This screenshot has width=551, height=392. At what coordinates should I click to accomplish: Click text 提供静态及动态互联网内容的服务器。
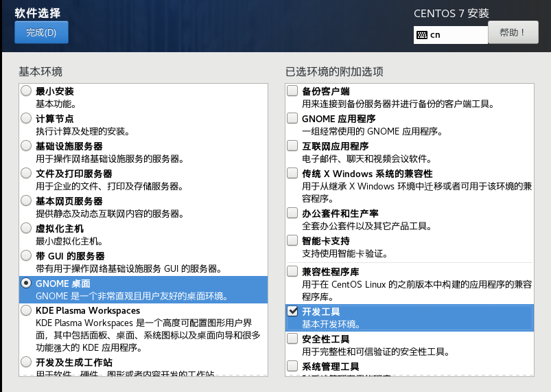click(x=110, y=214)
